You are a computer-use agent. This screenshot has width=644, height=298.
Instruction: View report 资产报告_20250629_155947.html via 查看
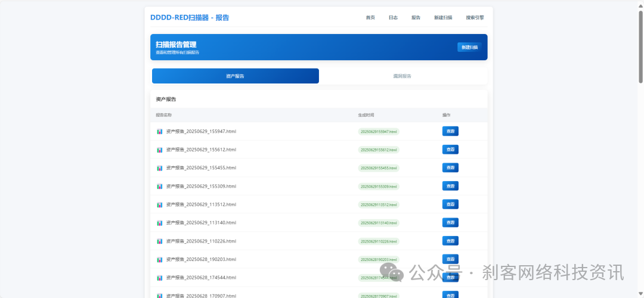(x=450, y=131)
